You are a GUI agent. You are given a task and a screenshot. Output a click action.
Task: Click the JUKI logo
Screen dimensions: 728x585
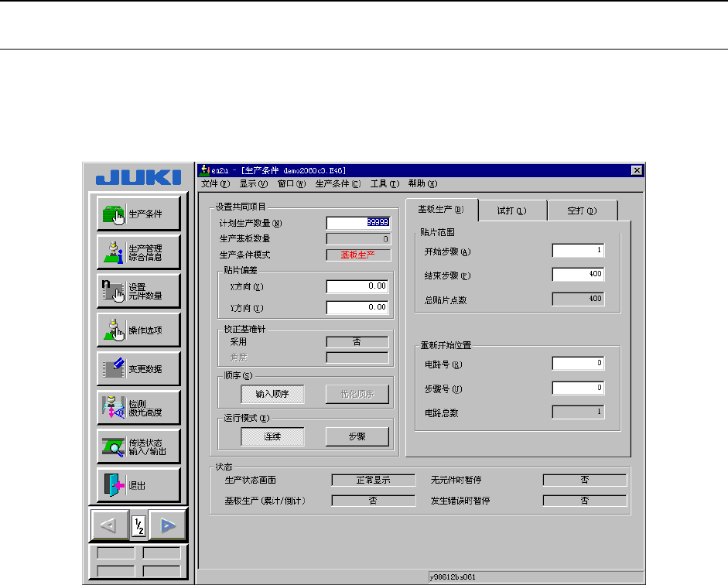pos(138,177)
